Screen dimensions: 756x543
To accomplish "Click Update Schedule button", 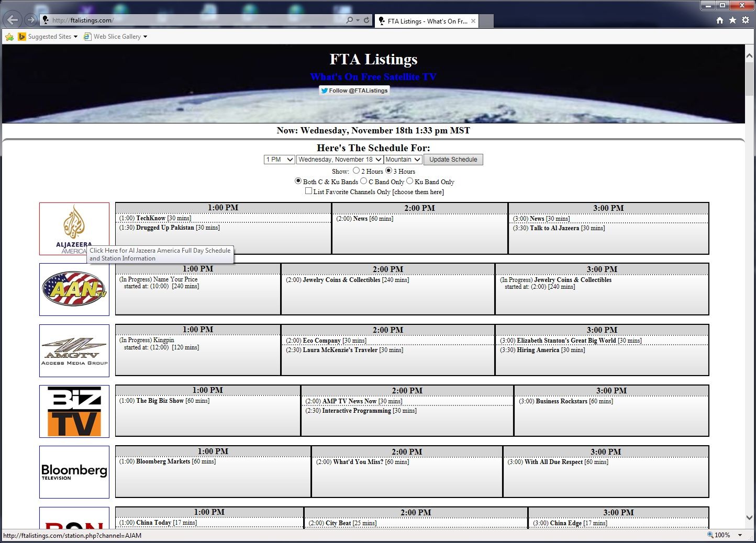I will 453,160.
